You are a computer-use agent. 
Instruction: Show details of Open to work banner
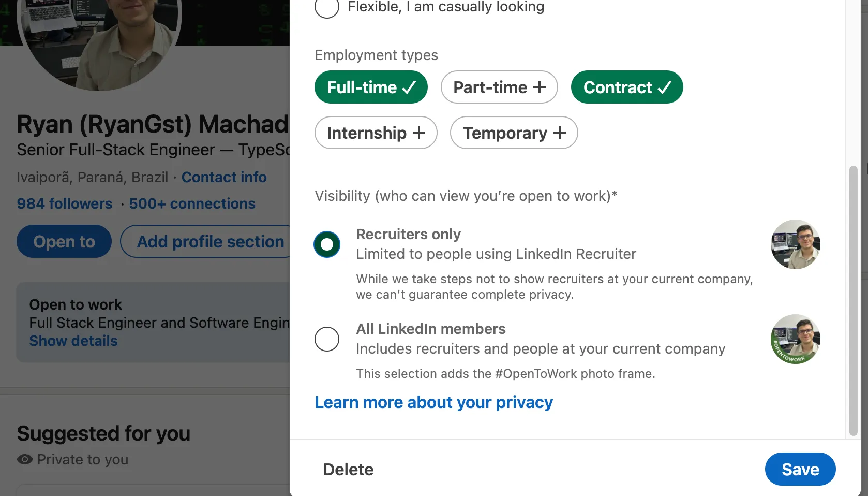73,341
